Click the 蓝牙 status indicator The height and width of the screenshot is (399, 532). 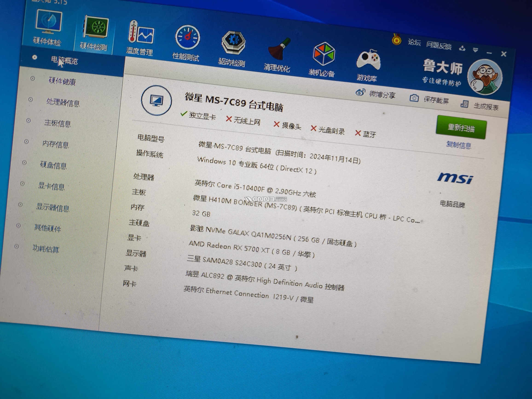365,134
